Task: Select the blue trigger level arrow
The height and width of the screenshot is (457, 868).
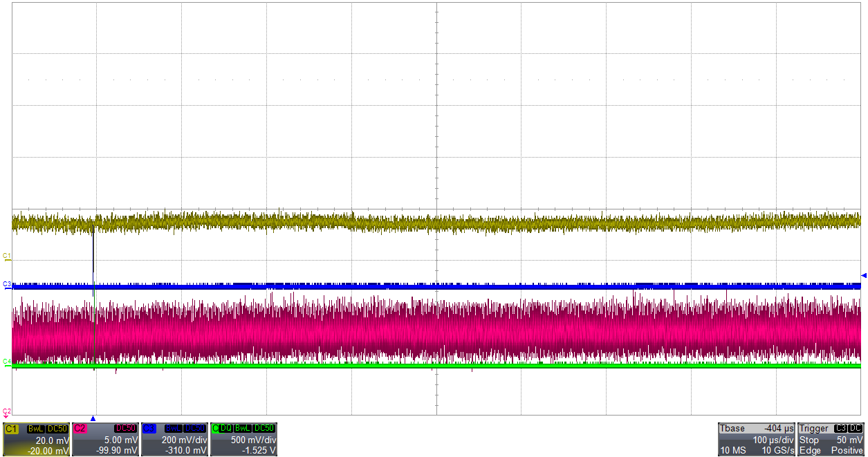Action: (863, 275)
